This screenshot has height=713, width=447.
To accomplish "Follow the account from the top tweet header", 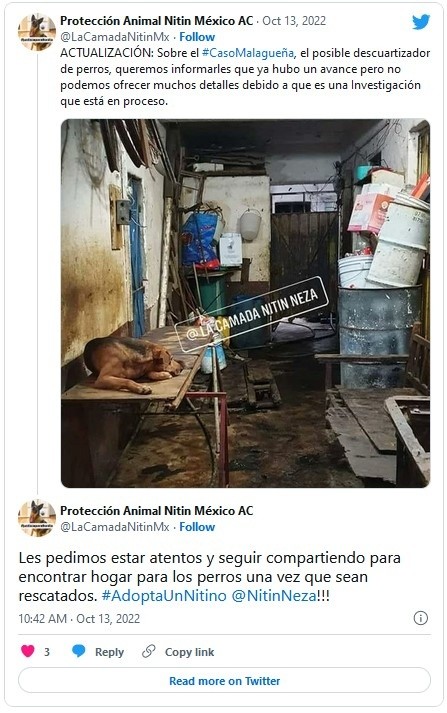I will (197, 37).
